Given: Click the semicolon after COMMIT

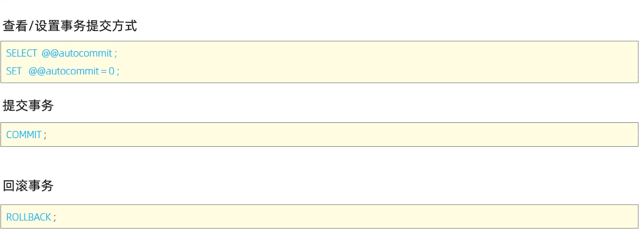Looking at the screenshot, I should click(x=45, y=135).
